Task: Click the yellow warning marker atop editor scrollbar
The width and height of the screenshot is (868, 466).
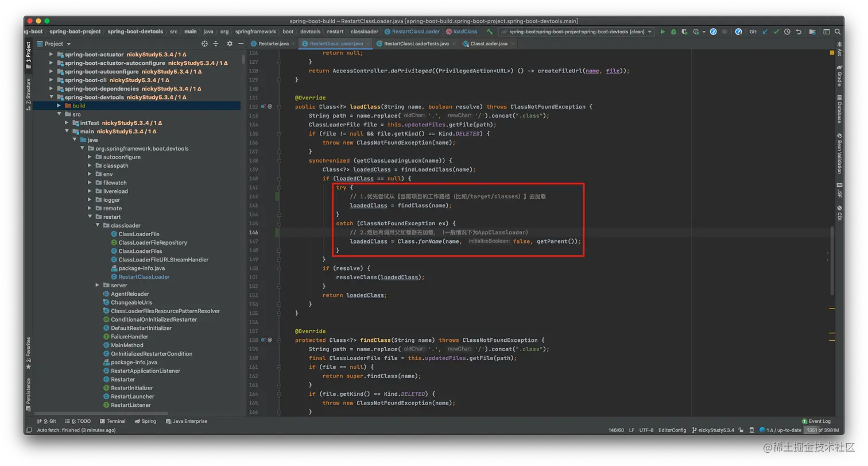Action: (832, 53)
